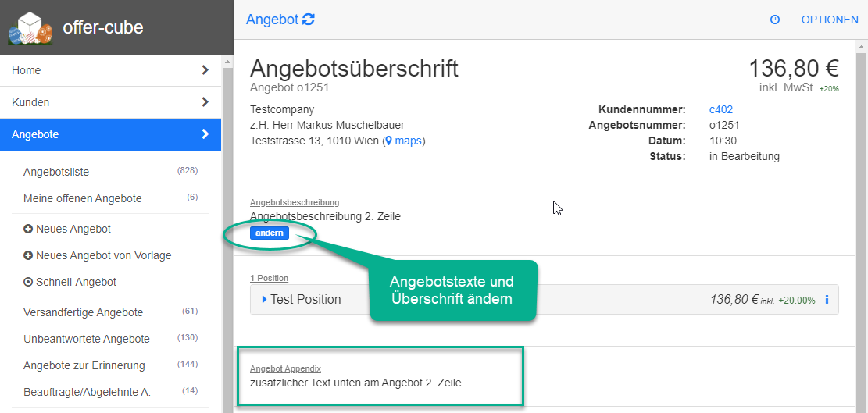Open the maps link for the address
The height and width of the screenshot is (413, 868).
point(408,141)
